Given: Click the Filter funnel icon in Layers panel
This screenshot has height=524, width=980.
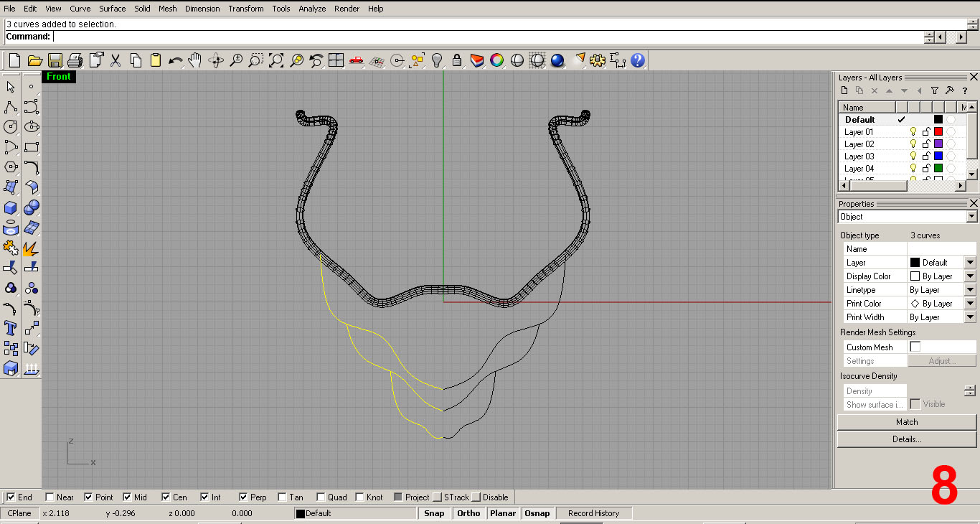Looking at the screenshot, I should pyautogui.click(x=934, y=90).
